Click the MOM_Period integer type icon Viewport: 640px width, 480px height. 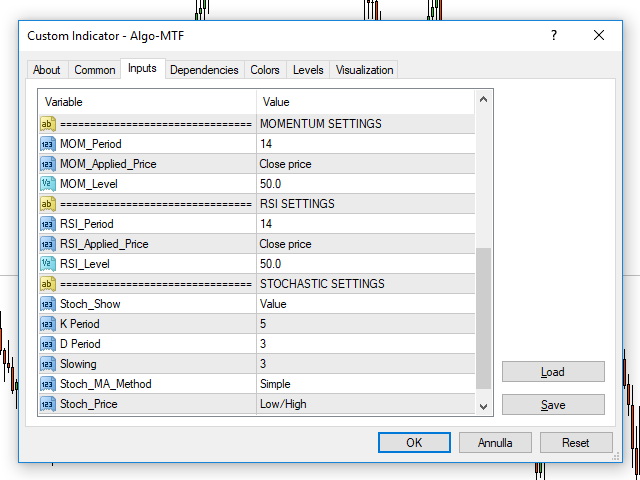[x=47, y=144]
